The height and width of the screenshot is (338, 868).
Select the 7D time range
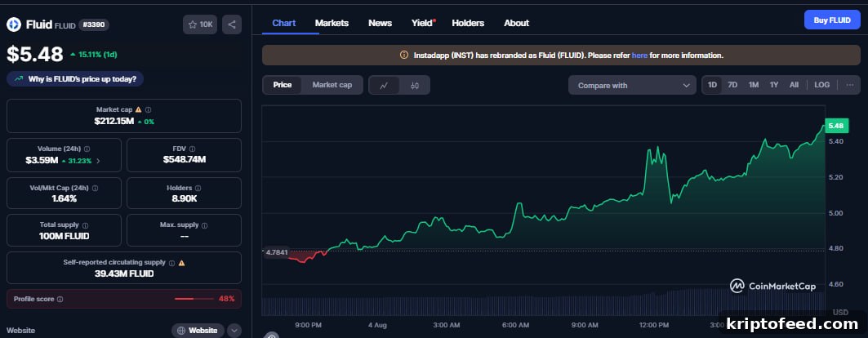(732, 85)
